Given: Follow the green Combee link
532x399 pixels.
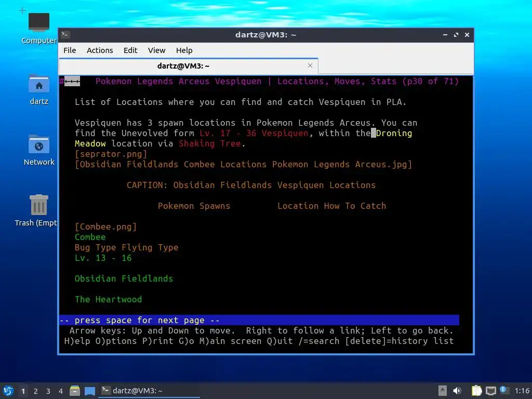Looking at the screenshot, I should click(90, 237).
